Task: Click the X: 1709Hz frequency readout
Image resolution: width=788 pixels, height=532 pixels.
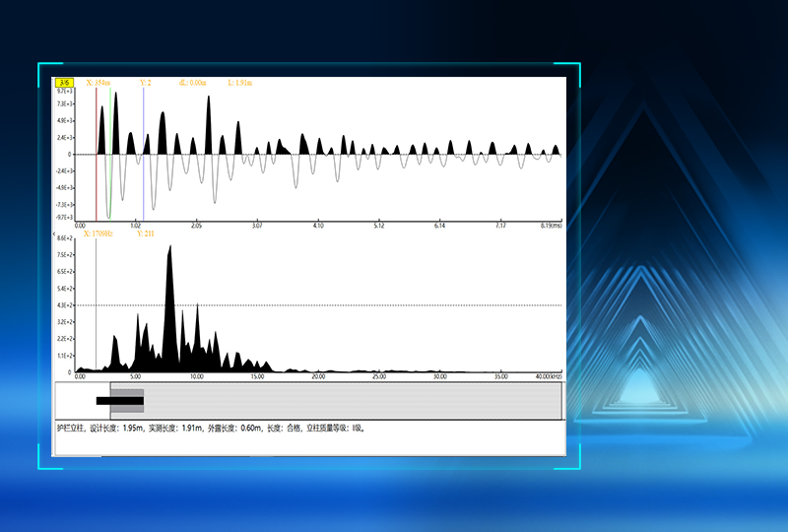Action: coord(99,233)
